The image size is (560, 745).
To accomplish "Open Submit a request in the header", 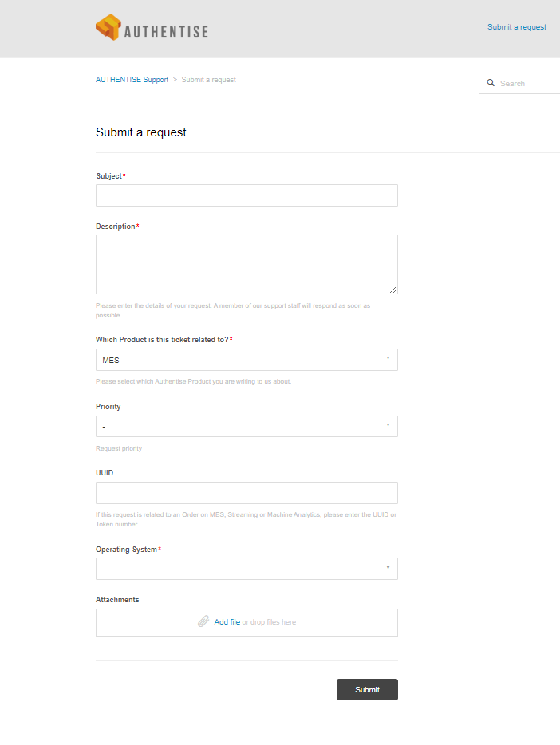I will pos(517,27).
